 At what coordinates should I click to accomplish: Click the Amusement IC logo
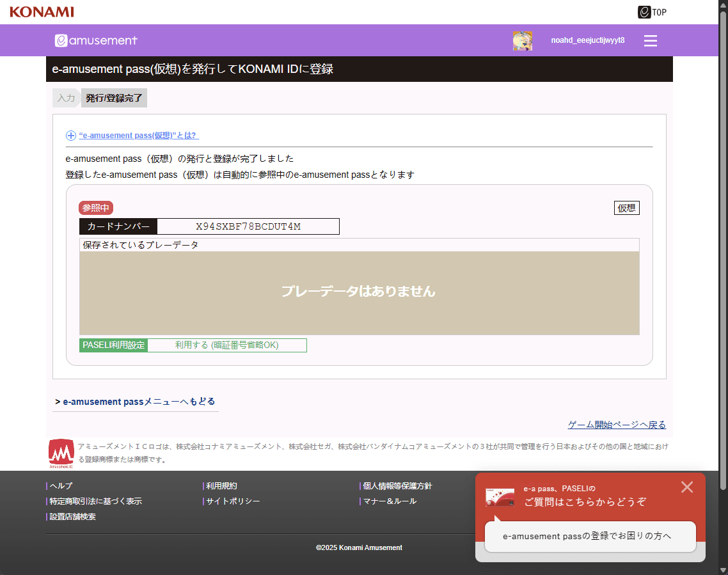[x=61, y=453]
